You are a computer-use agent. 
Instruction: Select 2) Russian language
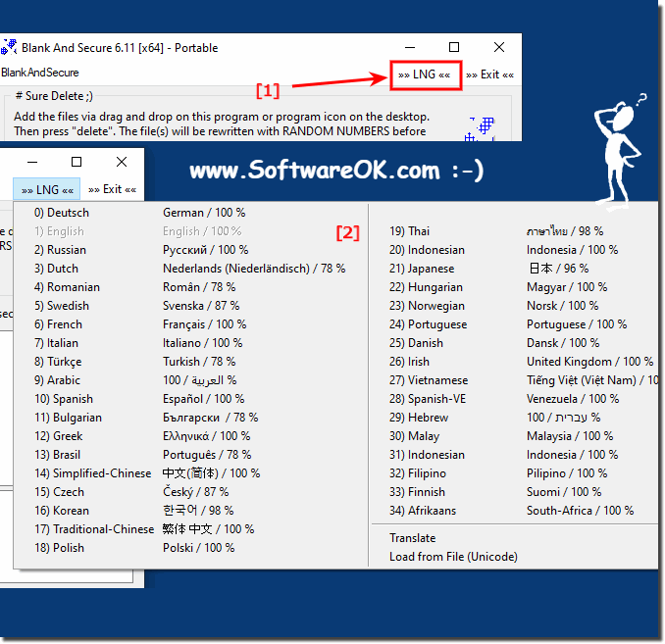coord(191,250)
